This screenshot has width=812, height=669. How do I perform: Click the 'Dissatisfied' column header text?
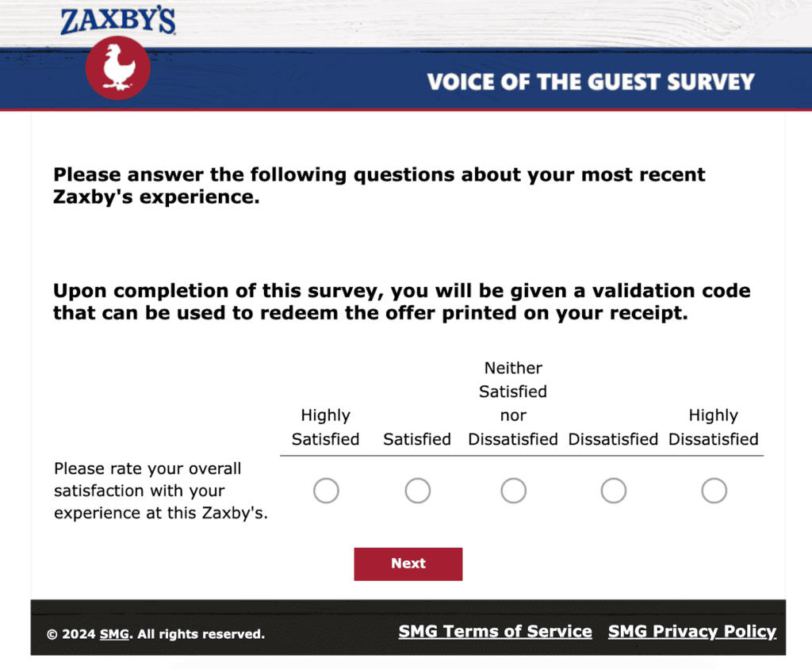pos(613,439)
